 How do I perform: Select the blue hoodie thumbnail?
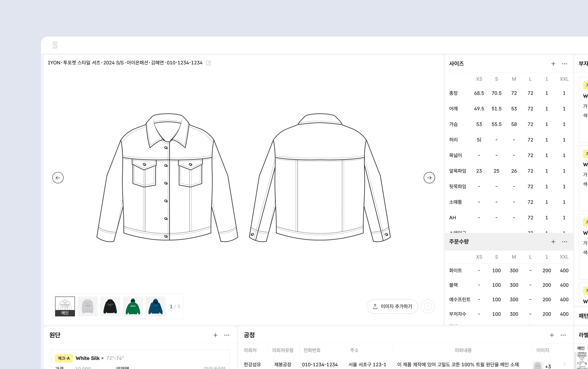tap(155, 306)
